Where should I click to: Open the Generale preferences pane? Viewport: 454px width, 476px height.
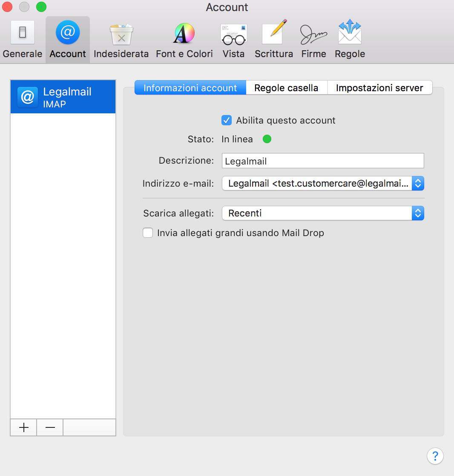coord(23,40)
